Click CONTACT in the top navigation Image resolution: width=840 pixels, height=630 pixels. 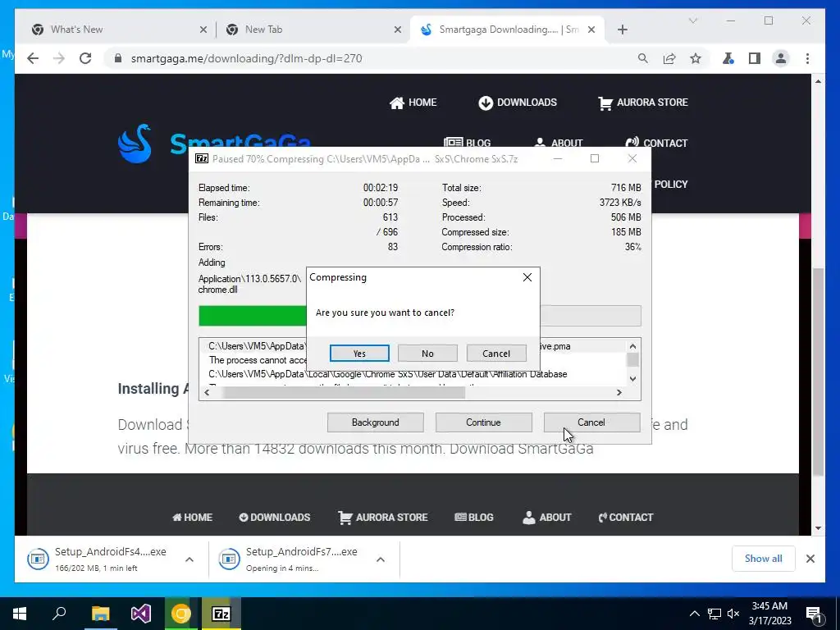pyautogui.click(x=656, y=143)
